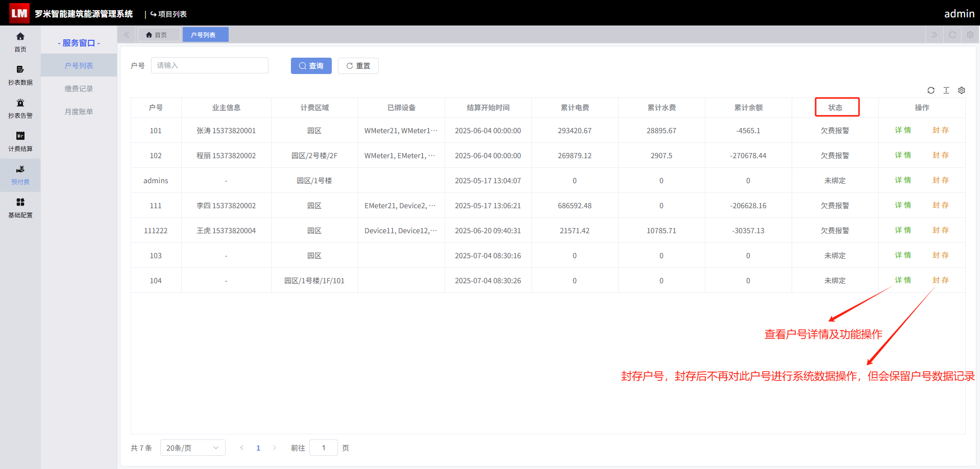The width and height of the screenshot is (980, 469).
Task: Click the tab bar reload icon
Action: (952, 35)
